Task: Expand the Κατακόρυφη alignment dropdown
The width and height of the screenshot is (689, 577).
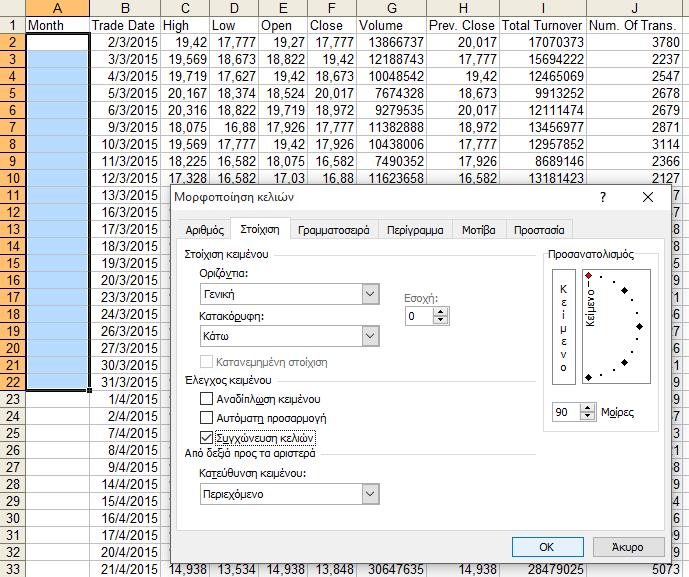Action: click(370, 336)
